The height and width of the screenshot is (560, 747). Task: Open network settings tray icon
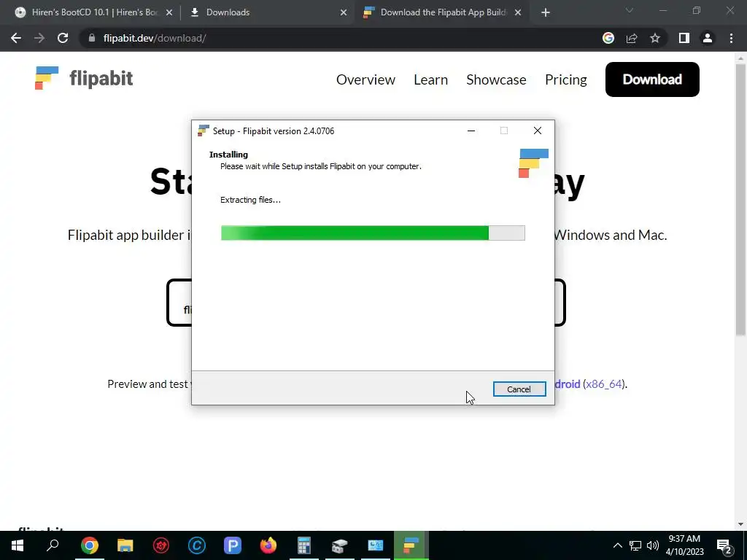coord(635,545)
